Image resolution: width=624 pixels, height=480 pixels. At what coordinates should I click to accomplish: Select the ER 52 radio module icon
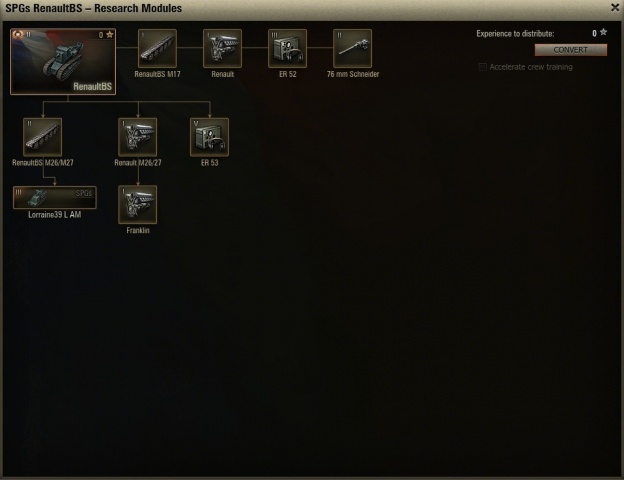[287, 48]
